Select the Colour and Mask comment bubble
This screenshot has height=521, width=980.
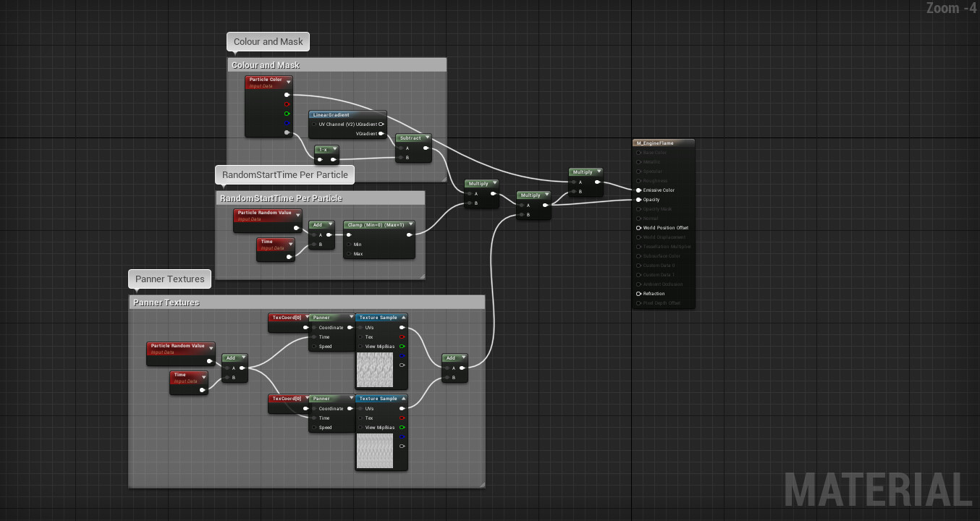point(269,42)
